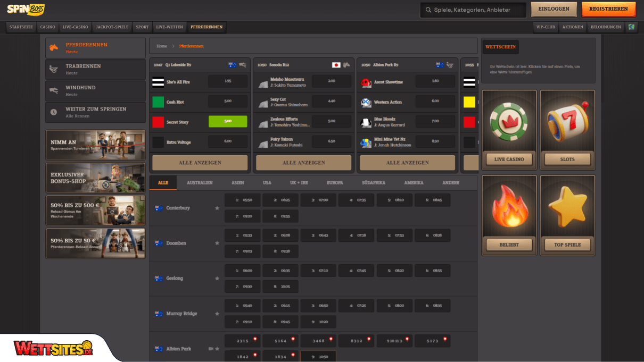Click the red silk swatch for Secret Story

pyautogui.click(x=158, y=122)
